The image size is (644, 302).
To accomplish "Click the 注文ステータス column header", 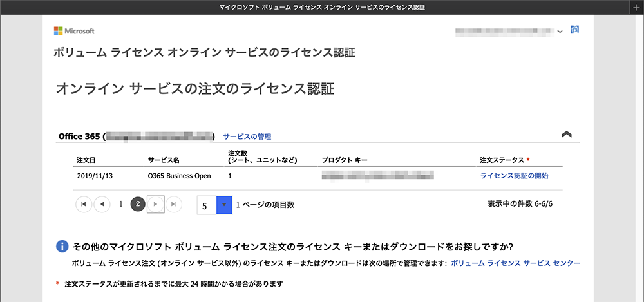I will (502, 160).
